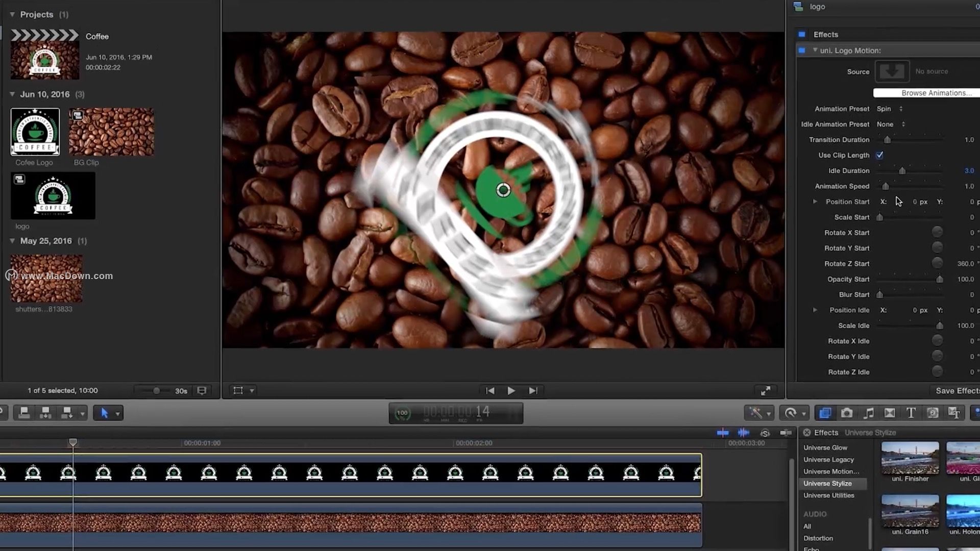
Task: Enter full screen viewer mode
Action: 766,391
